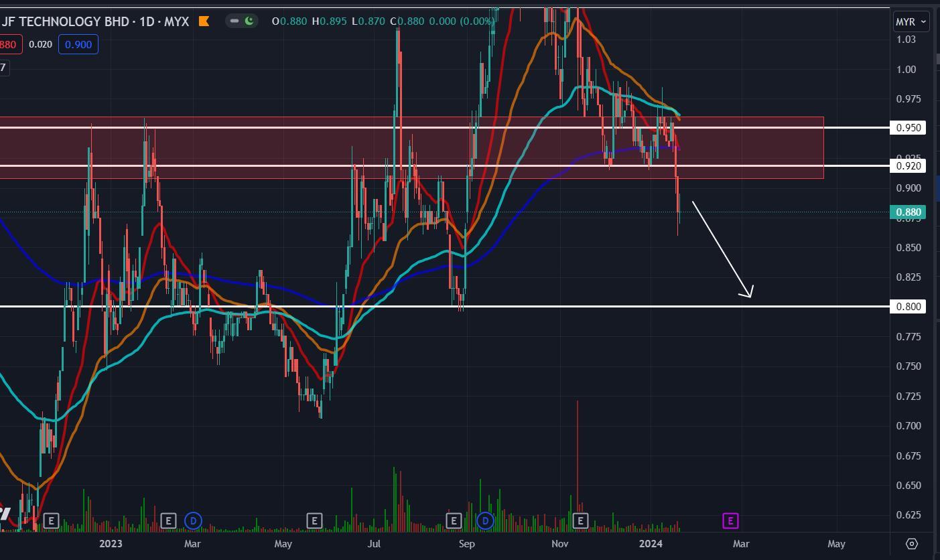Click the earnings E marker in late August 2023

[454, 520]
